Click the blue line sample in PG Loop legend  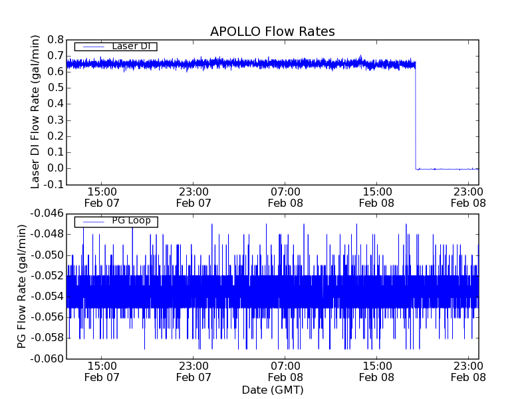coord(94,222)
